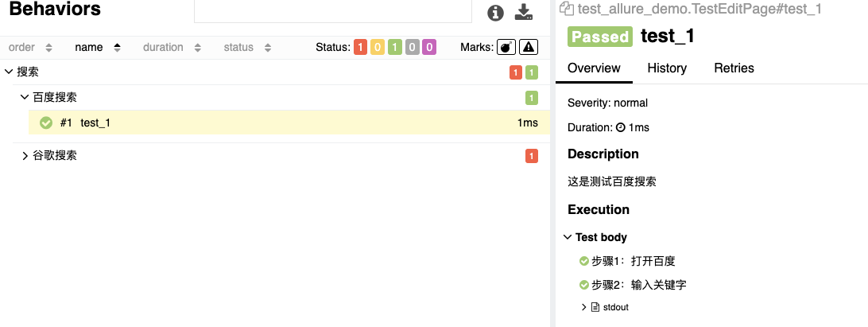The image size is (868, 327).
Task: Click the Behaviors heading
Action: pyautogui.click(x=55, y=9)
